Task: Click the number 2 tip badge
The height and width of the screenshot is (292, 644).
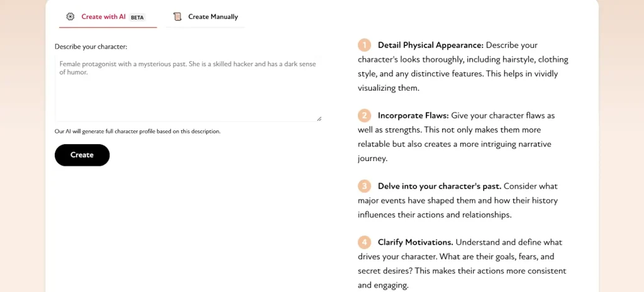Action: tap(364, 116)
